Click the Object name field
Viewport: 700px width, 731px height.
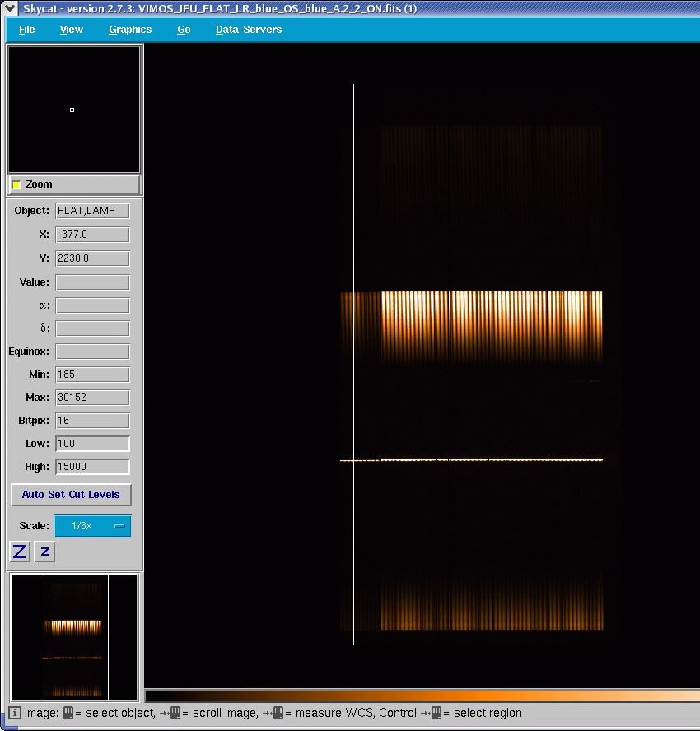(93, 211)
